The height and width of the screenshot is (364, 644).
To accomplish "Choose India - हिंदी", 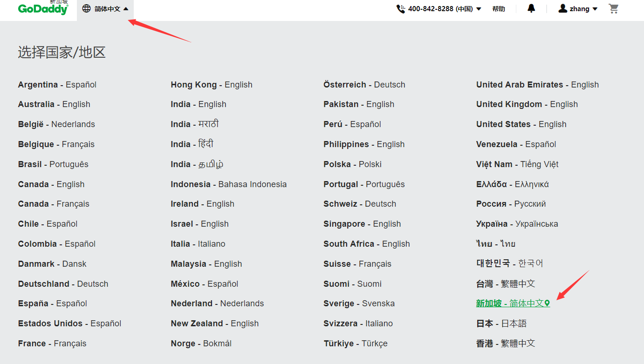I will [192, 144].
